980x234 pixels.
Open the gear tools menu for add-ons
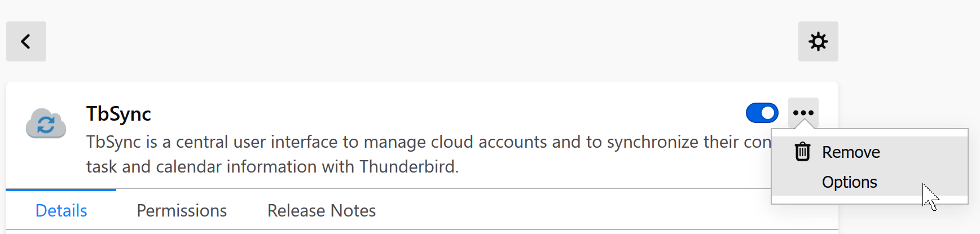click(x=818, y=41)
